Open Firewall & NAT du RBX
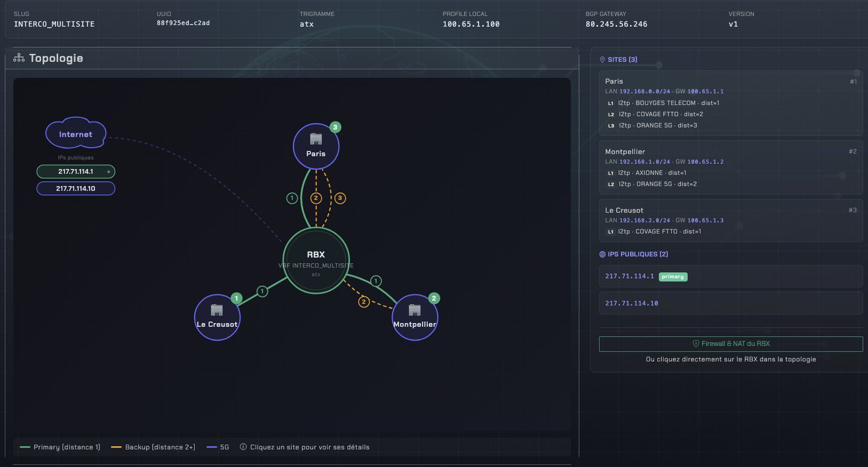The width and height of the screenshot is (868, 467). pyautogui.click(x=731, y=344)
